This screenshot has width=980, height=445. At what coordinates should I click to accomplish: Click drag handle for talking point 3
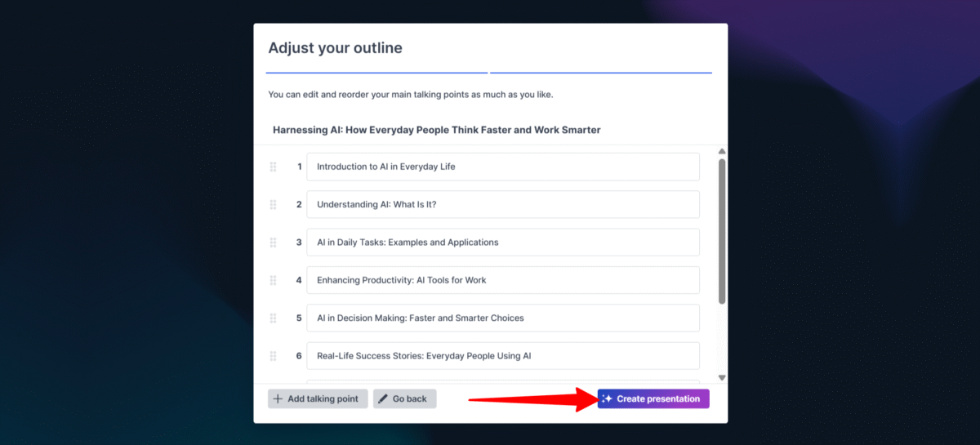274,243
